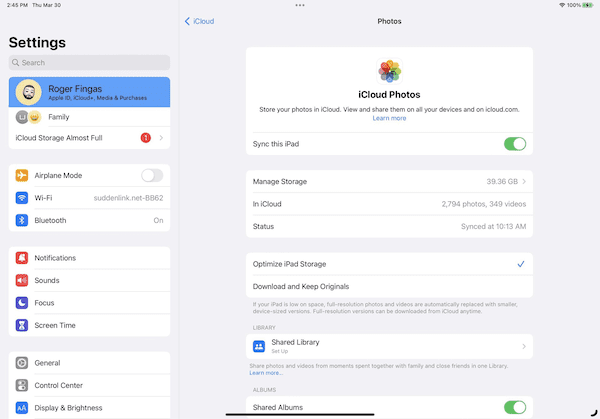The width and height of the screenshot is (600, 419).
Task: Tap Bluetooth On status
Action: point(158,220)
